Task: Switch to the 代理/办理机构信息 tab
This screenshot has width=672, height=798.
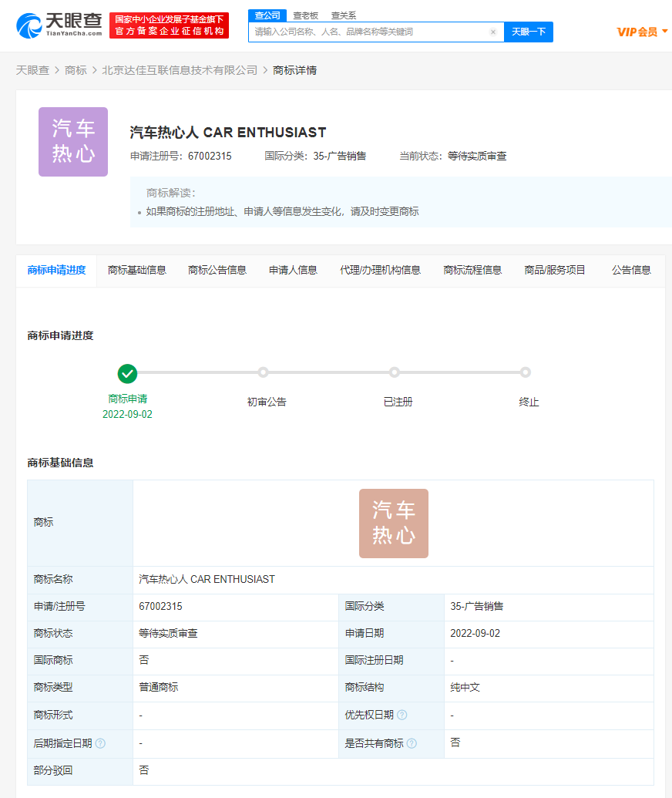Action: [380, 271]
